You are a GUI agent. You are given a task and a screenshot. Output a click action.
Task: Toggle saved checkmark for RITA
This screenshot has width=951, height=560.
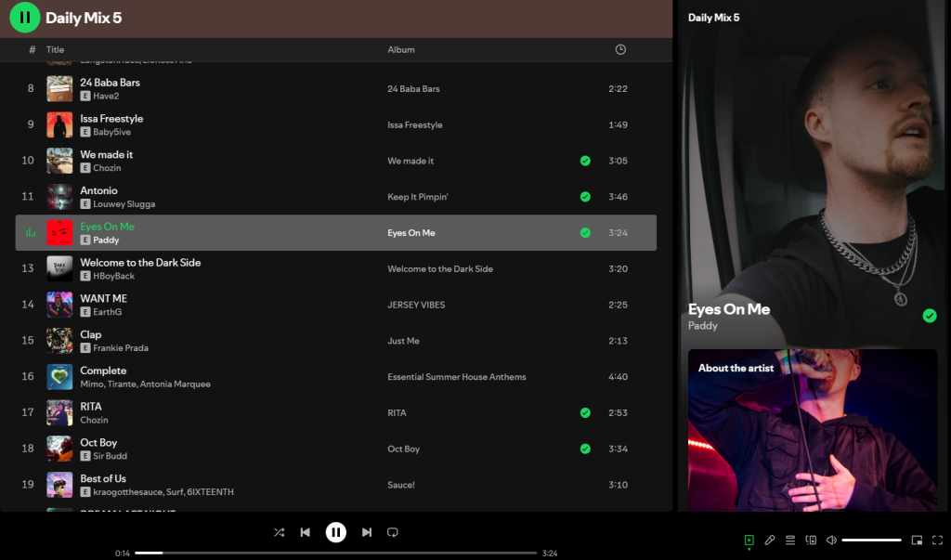(x=585, y=412)
